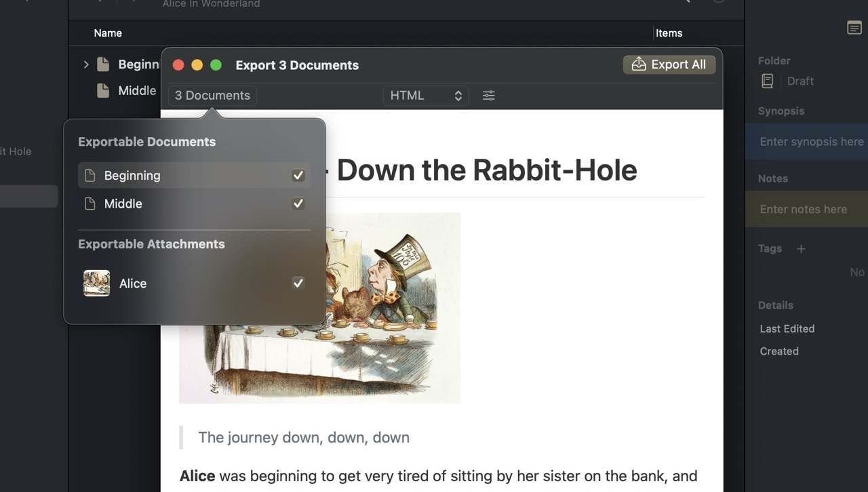
Task: Open the HTML export format dropdown
Action: [425, 96]
